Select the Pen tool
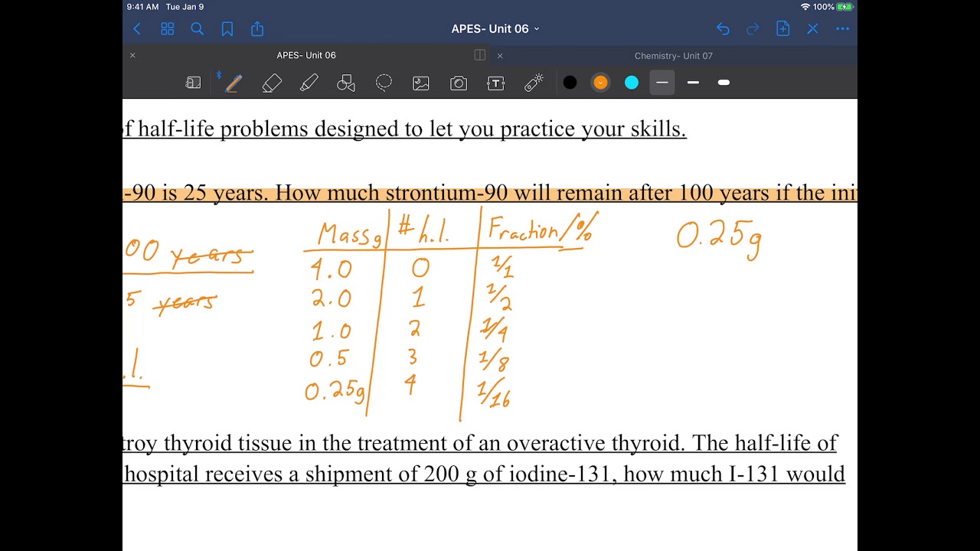Image resolution: width=980 pixels, height=551 pixels. 234,83
